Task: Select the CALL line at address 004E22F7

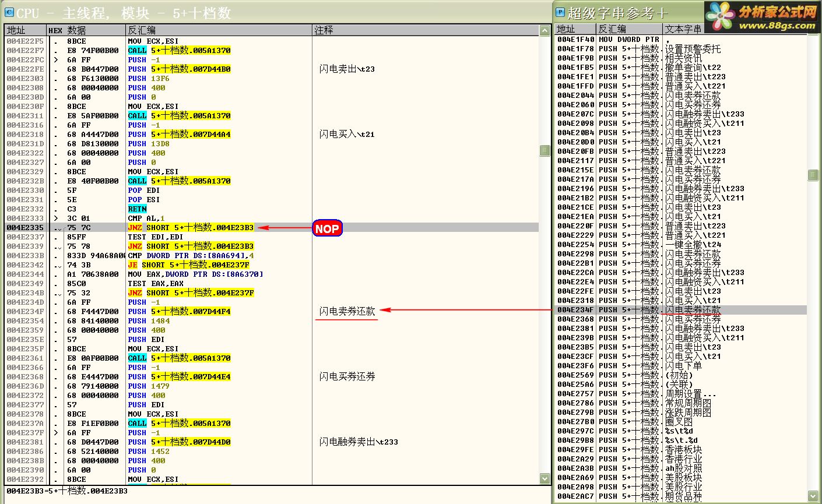Action: (272, 50)
